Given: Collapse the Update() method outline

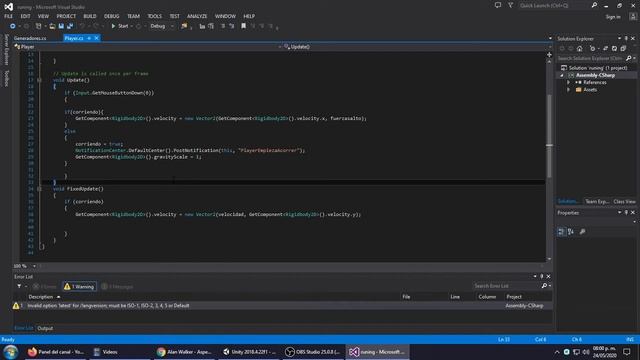Looking at the screenshot, I should point(40,80).
